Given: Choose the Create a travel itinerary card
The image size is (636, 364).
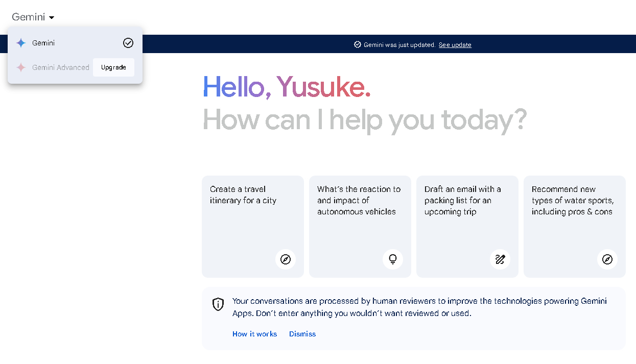Looking at the screenshot, I should 253,227.
